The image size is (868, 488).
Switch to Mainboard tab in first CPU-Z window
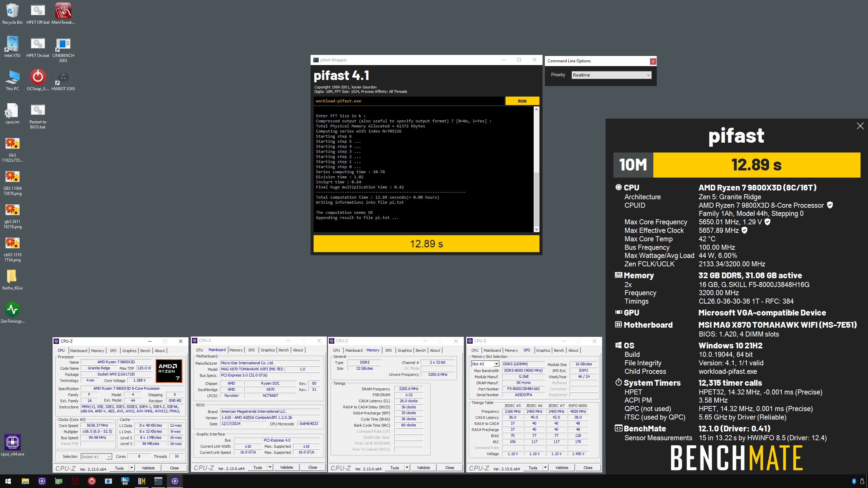pos(79,351)
